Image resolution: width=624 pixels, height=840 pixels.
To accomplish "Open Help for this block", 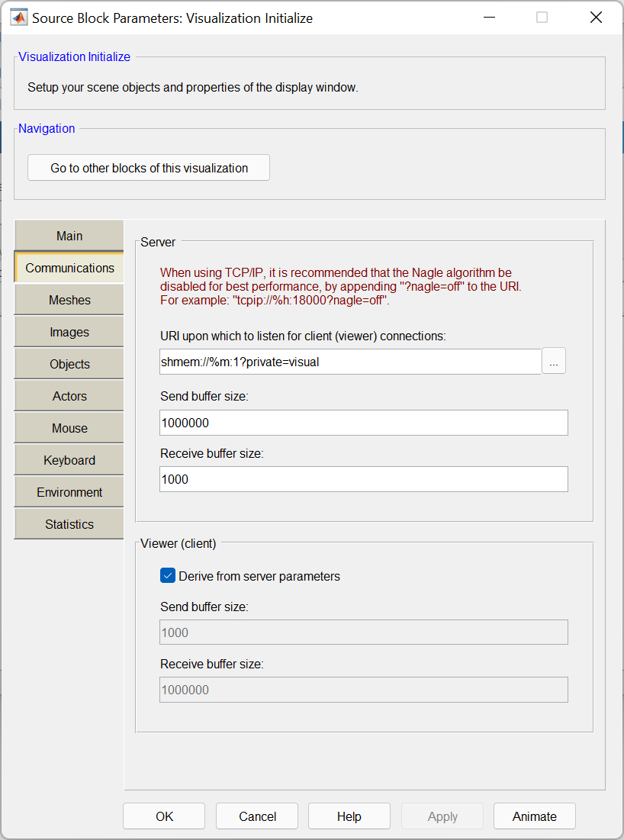I will (349, 816).
